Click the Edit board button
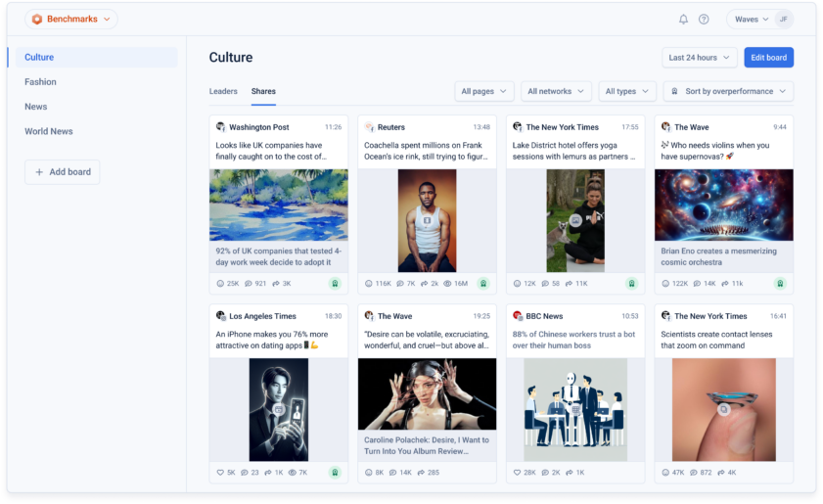This screenshot has width=823, height=504. (x=768, y=58)
